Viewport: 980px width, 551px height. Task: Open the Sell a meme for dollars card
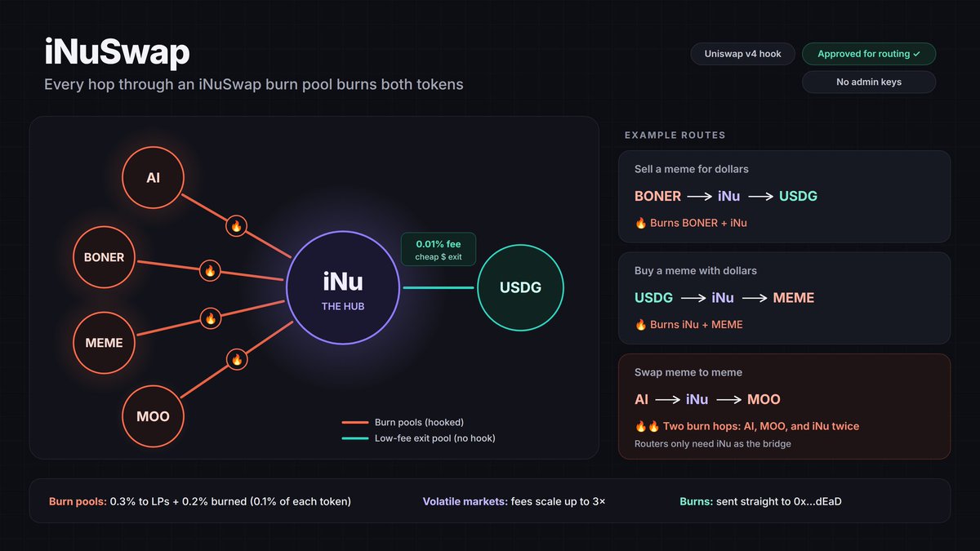coord(784,196)
